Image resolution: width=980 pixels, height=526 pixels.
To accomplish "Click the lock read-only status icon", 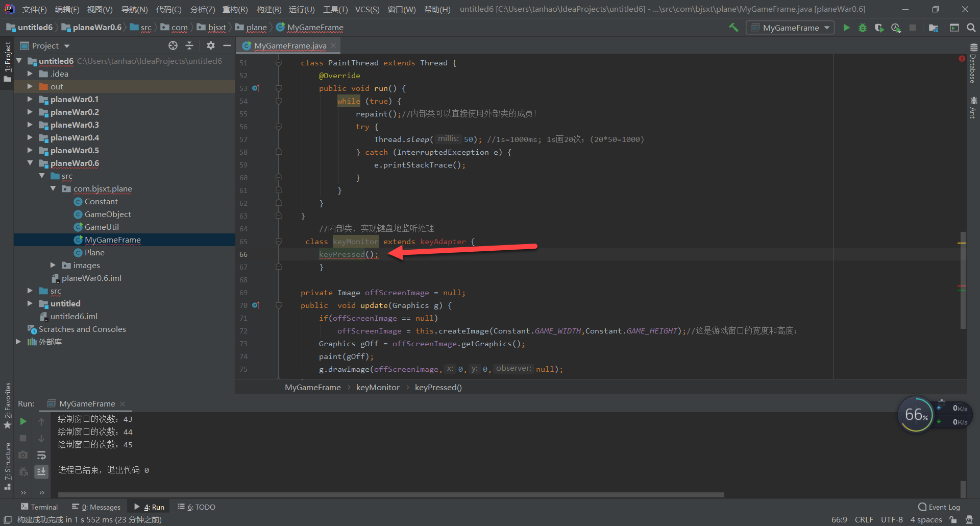I will (953, 519).
